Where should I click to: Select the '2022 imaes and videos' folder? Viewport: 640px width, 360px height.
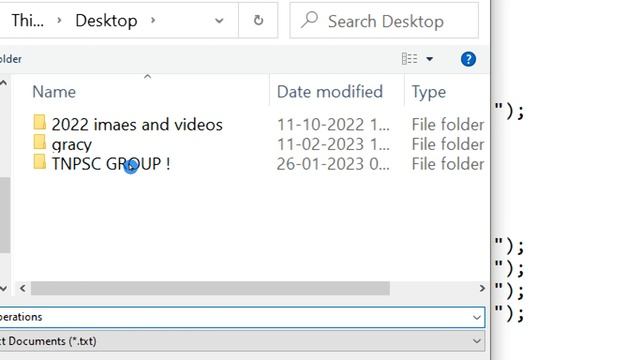click(x=137, y=124)
